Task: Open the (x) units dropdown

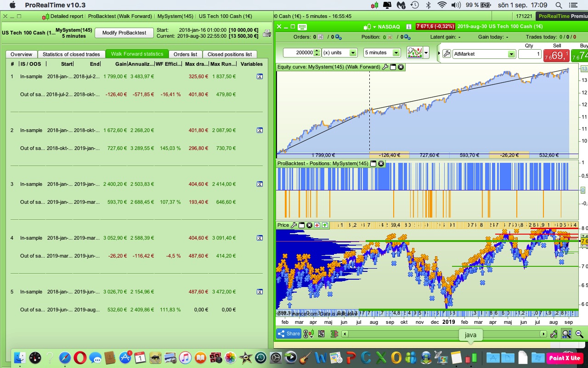Action: pyautogui.click(x=353, y=53)
